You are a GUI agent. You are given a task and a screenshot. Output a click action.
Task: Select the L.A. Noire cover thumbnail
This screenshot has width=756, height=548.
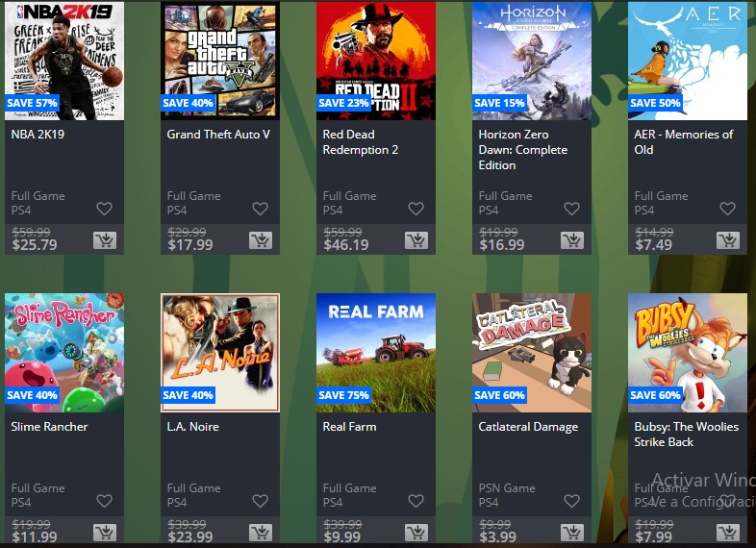(220, 353)
